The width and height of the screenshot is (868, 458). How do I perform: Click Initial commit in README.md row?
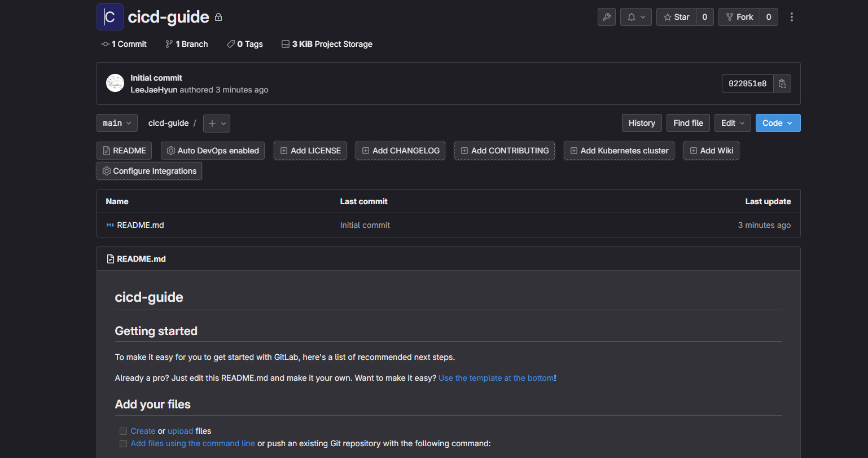pos(365,225)
